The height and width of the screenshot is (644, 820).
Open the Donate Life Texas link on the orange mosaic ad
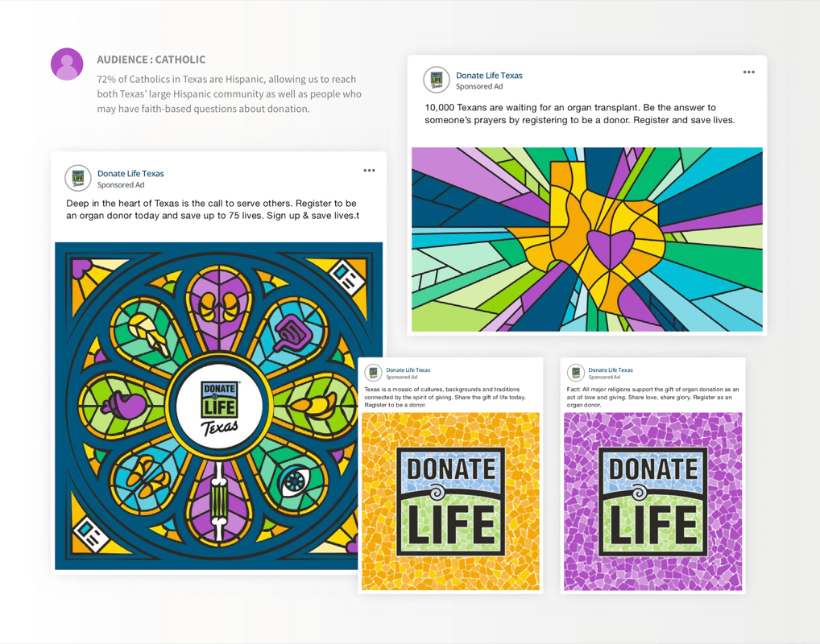[x=408, y=370]
